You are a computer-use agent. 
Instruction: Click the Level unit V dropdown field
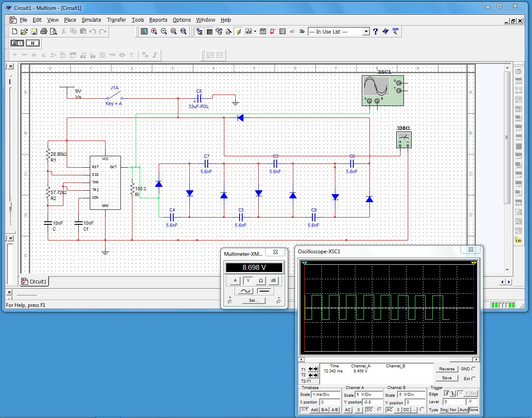click(472, 402)
